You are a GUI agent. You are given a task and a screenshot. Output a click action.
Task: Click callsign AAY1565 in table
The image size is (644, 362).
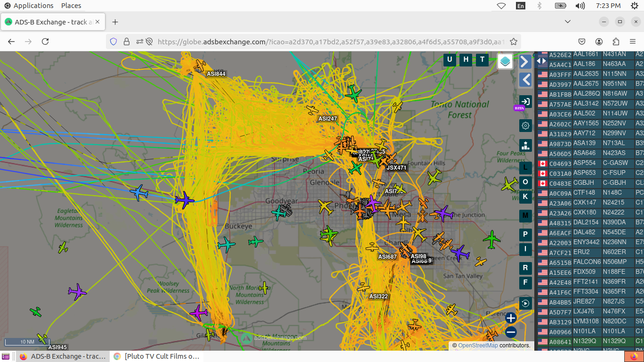pos(586,123)
